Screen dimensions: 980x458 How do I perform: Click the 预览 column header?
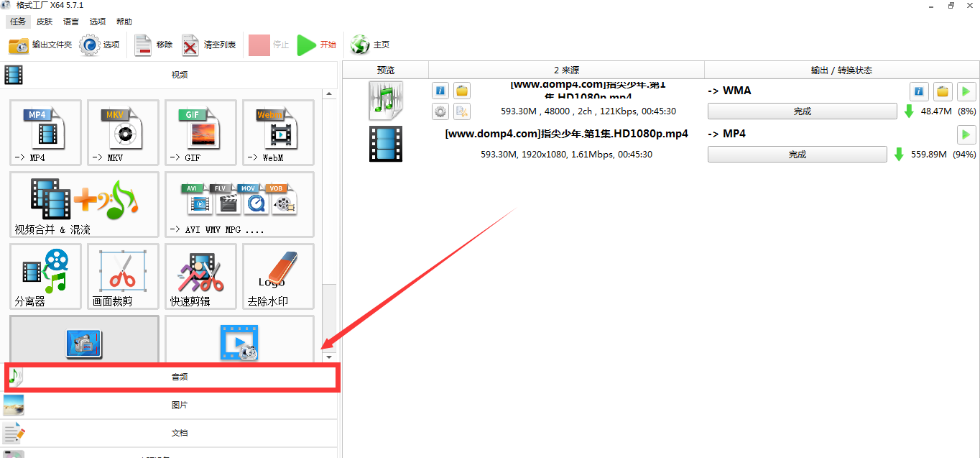pos(386,70)
